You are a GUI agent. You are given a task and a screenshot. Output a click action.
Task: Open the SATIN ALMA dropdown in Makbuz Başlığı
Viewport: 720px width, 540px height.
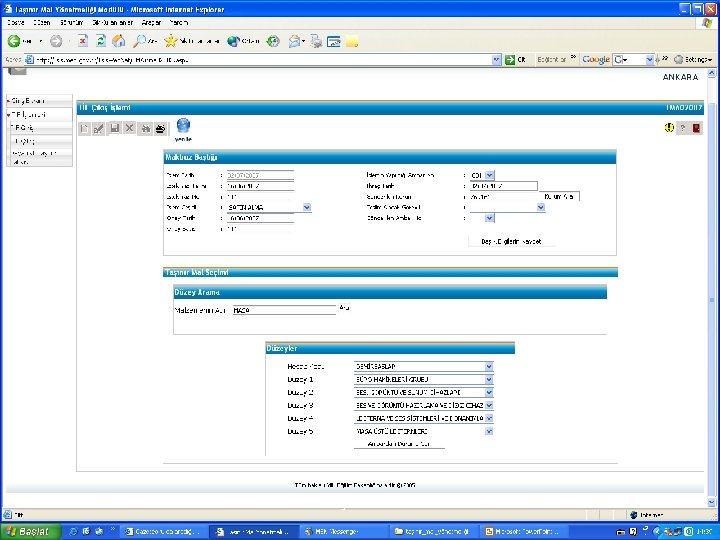307,208
